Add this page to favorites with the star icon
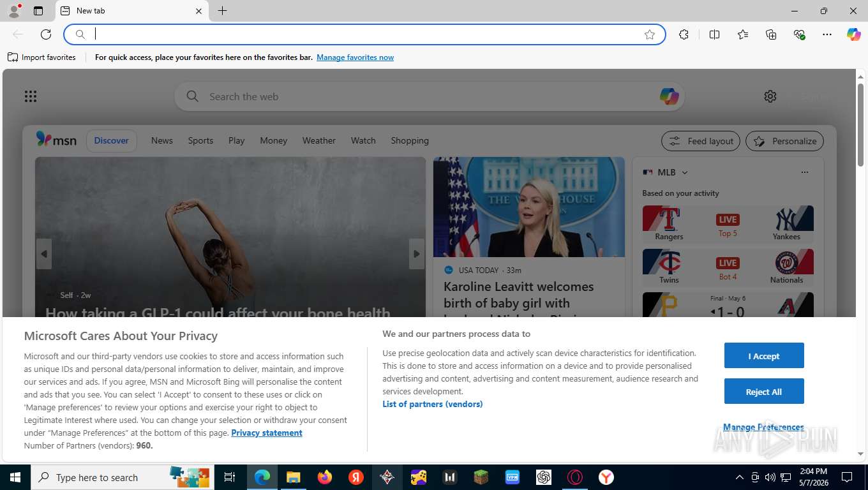The height and width of the screenshot is (490, 868). (x=650, y=34)
